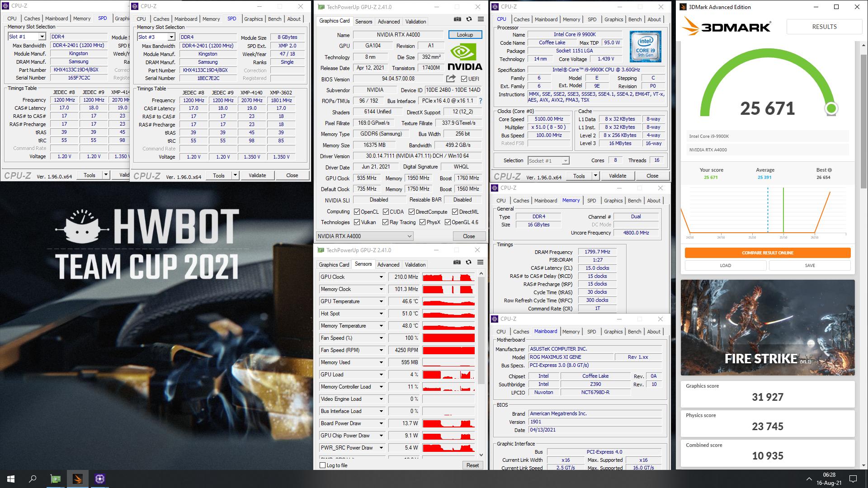This screenshot has width=868, height=488.
Task: Click the GPU Load sensor graph
Action: pyautogui.click(x=448, y=375)
